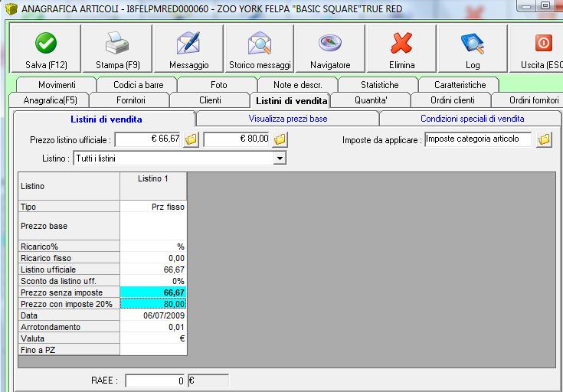The width and height of the screenshot is (563, 392).
Task: Select the highlighted Prezzo con imposte 80,00 cell
Action: [x=153, y=304]
